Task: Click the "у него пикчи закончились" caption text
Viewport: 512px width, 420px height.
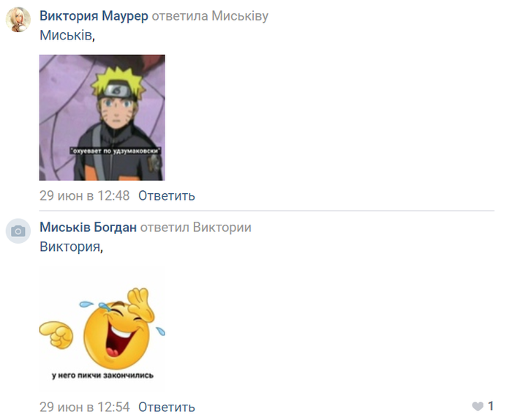Action: 102,375
